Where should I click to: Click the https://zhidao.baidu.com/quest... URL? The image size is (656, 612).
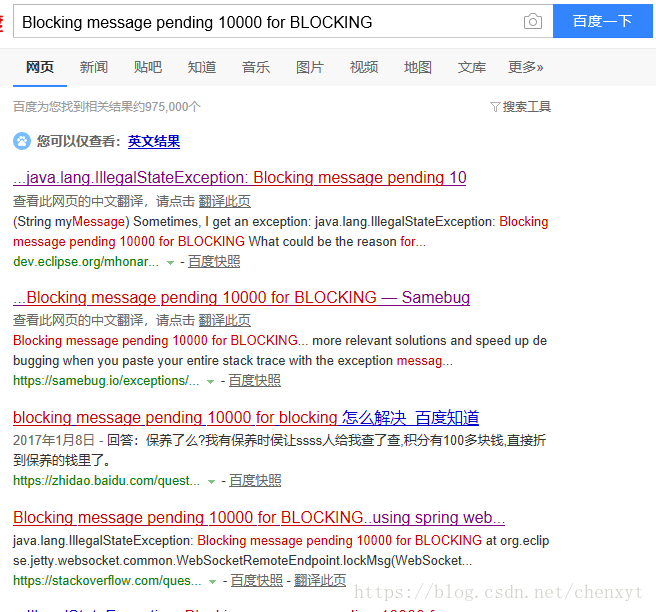tap(106, 481)
